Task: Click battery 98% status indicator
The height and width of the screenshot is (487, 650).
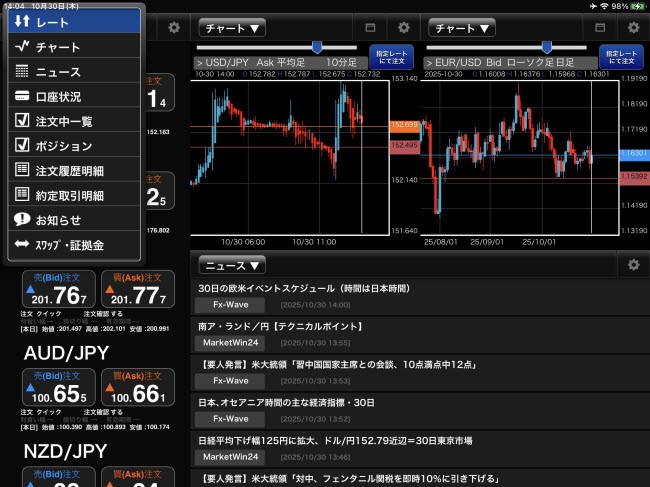Action: (628, 6)
